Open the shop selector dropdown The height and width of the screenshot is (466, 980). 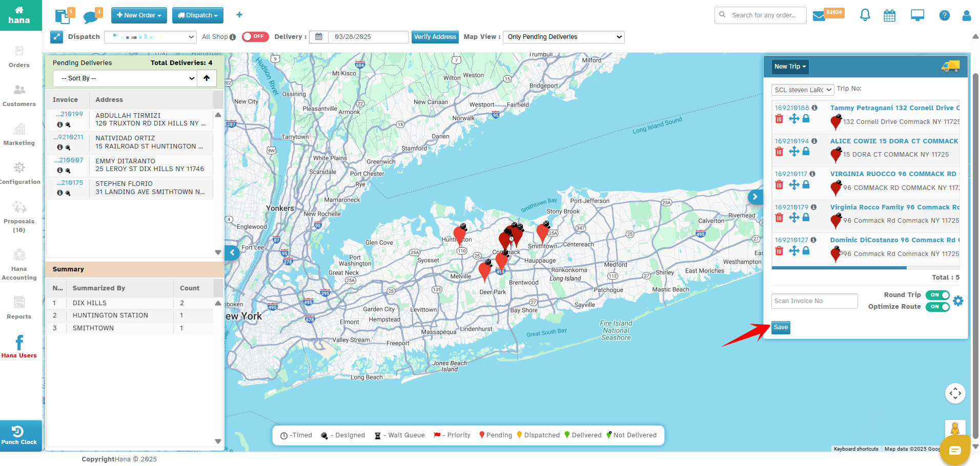point(151,37)
